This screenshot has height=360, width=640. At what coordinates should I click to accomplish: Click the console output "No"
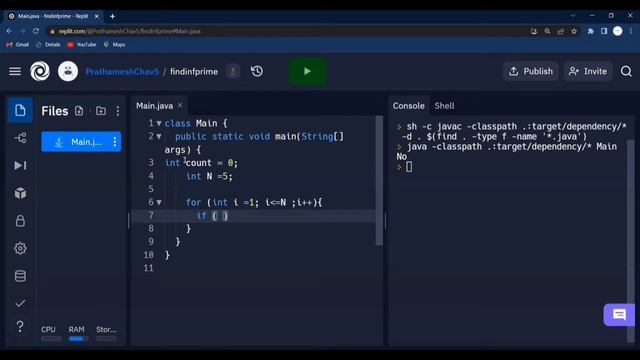402,157
